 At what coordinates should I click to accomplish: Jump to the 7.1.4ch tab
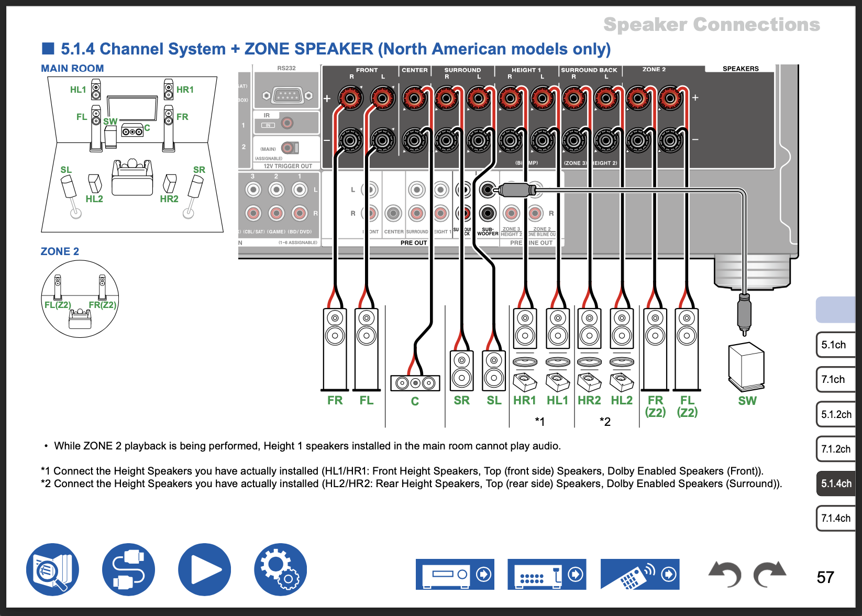(x=836, y=518)
